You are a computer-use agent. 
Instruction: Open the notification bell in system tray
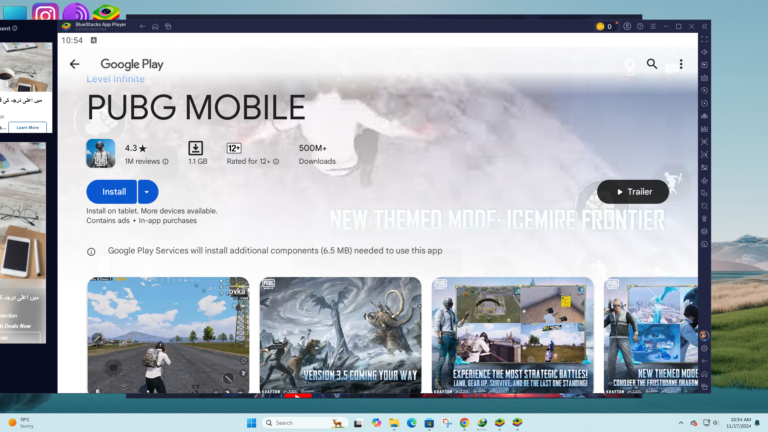(x=757, y=423)
